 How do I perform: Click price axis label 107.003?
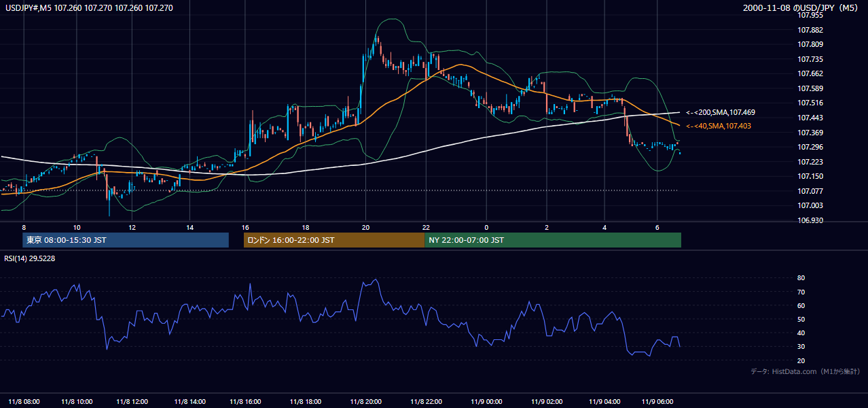[x=810, y=205]
